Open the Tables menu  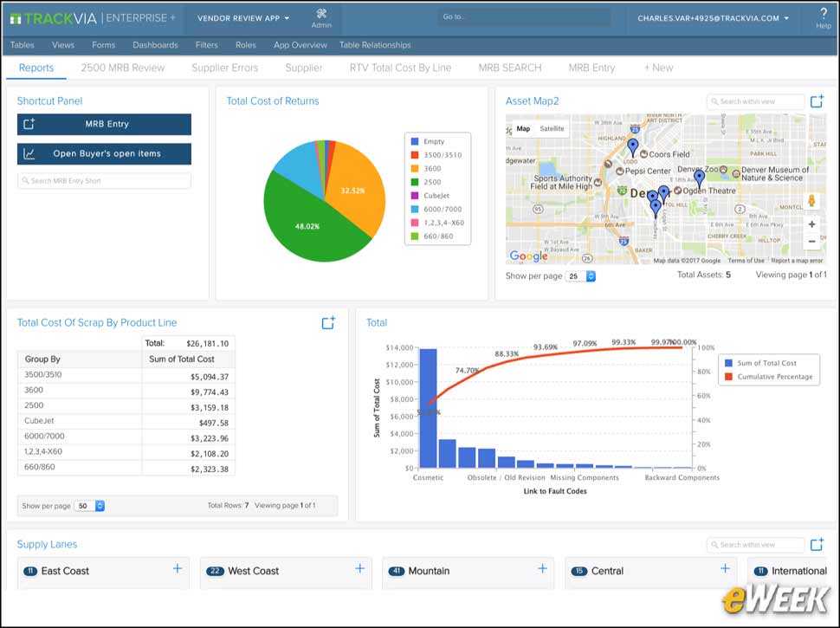tap(22, 45)
